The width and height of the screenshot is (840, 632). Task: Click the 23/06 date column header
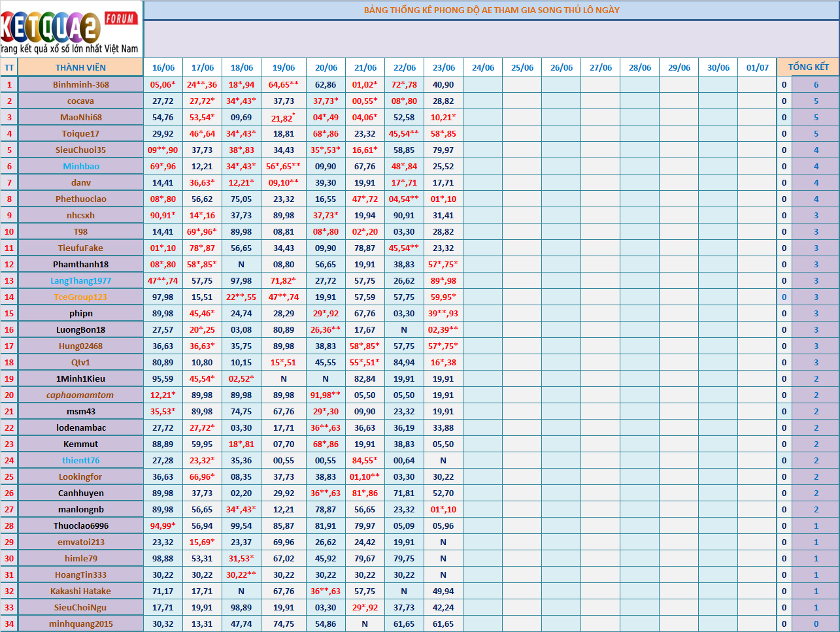point(443,67)
